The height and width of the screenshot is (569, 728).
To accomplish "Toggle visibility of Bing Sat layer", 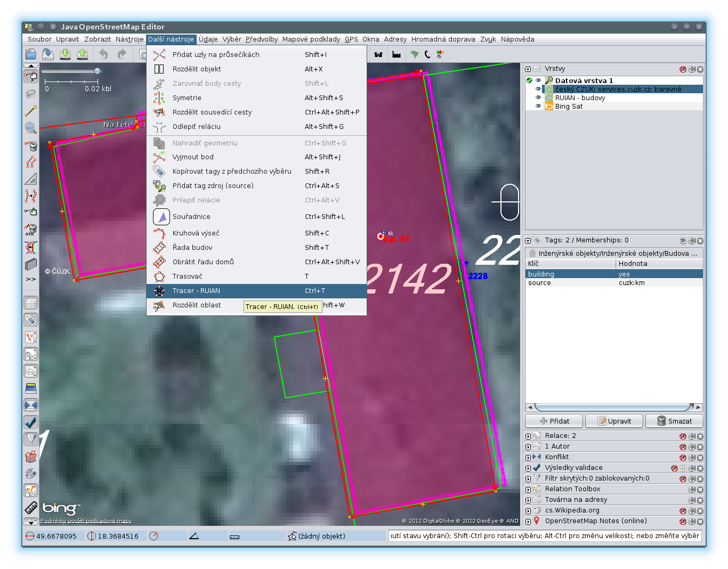I will click(x=538, y=106).
